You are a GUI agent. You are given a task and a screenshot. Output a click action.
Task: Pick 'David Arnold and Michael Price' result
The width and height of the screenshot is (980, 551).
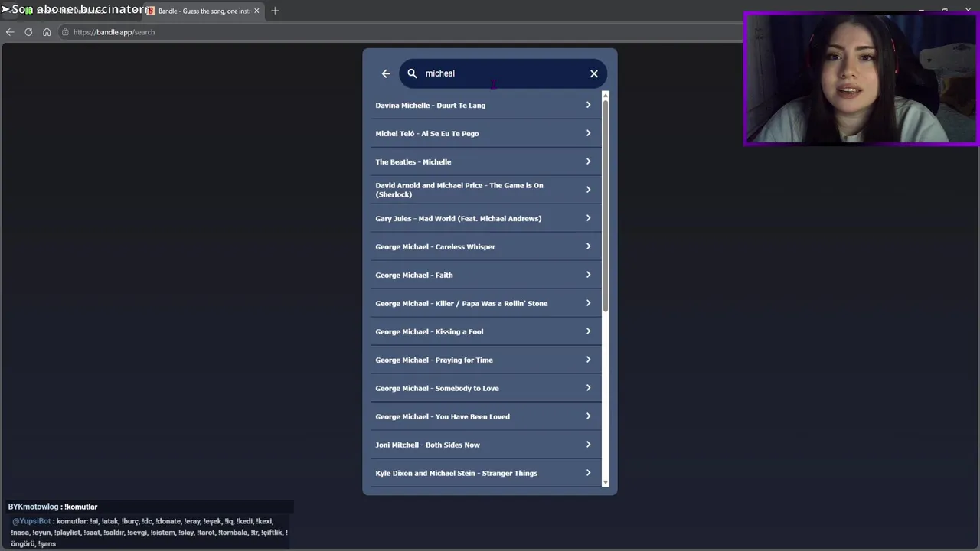click(x=485, y=190)
